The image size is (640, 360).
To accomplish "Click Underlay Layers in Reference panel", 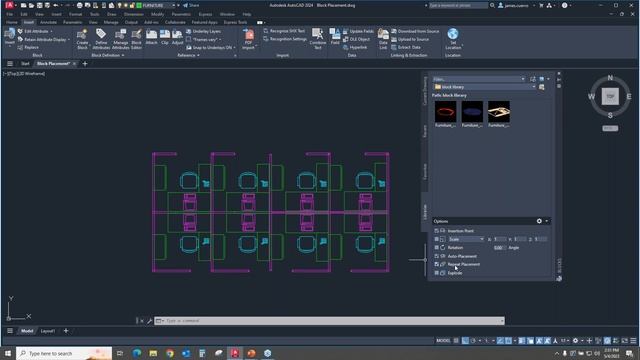I will [203, 31].
